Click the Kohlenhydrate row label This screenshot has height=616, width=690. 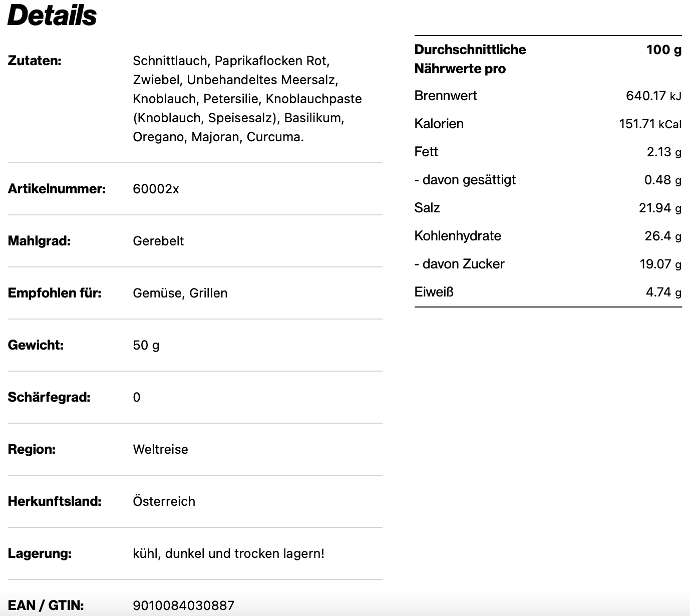[x=458, y=236]
